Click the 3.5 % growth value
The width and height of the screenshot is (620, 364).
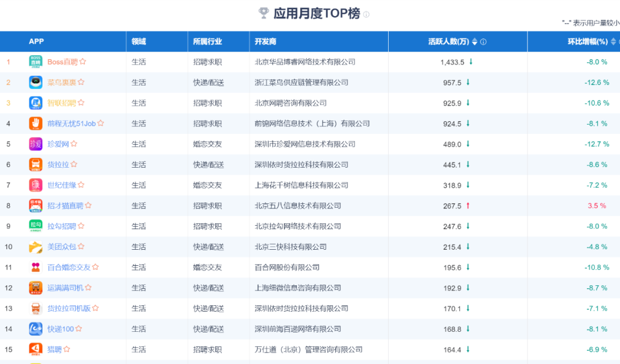[596, 206]
